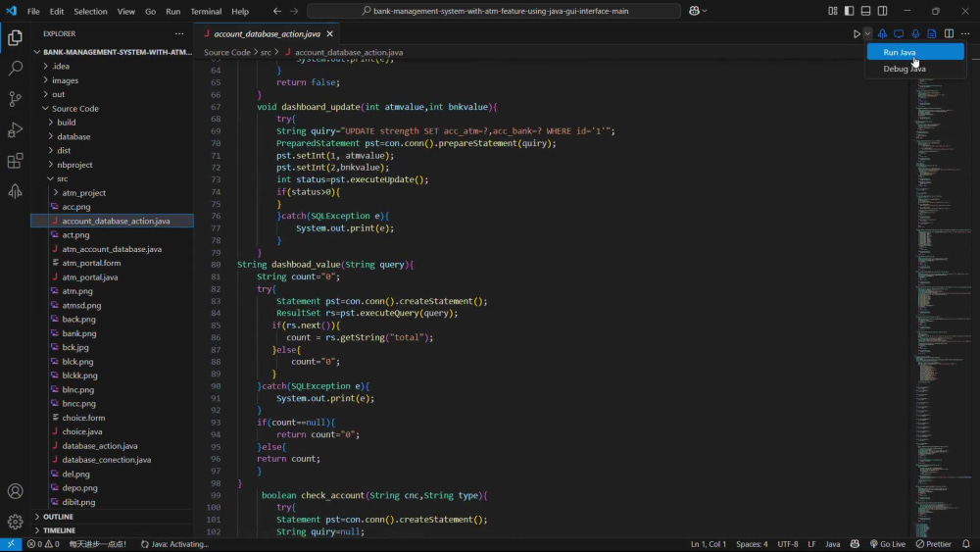The height and width of the screenshot is (552, 980).
Task: Open the tree-shaped activity bar icon
Action: pyautogui.click(x=15, y=191)
